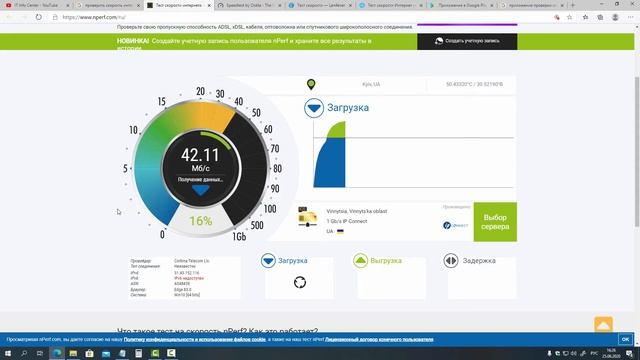Click 'Vinnytsia, Vinnyts'ka oblast' server name
640x360 pixels.
(357, 211)
